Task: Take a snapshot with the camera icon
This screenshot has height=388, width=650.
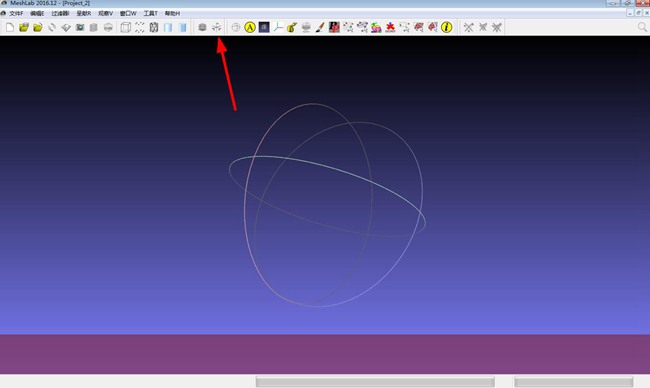Action: coord(80,27)
